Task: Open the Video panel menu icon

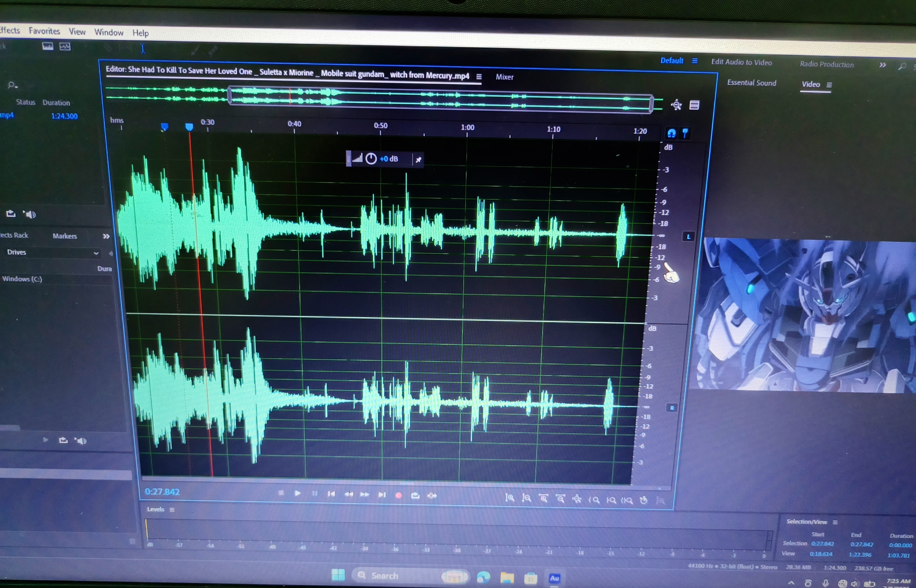Action: [829, 85]
